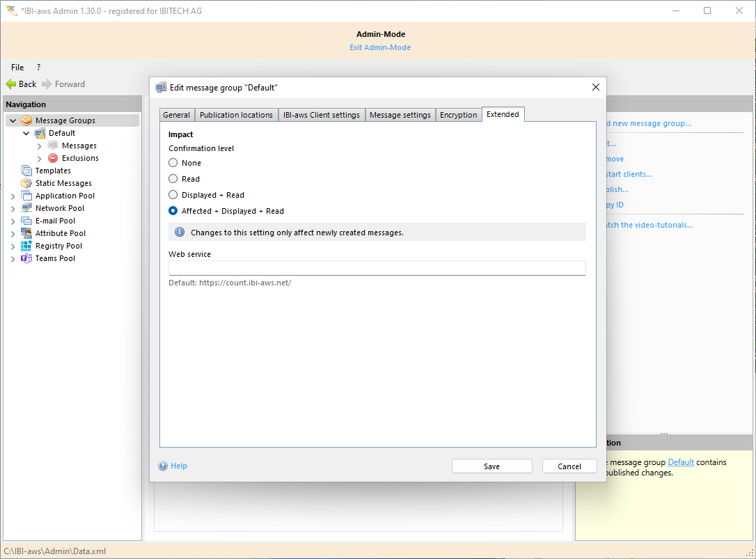Collapse the Message Groups tree node
The width and height of the screenshot is (756, 559).
(x=13, y=120)
